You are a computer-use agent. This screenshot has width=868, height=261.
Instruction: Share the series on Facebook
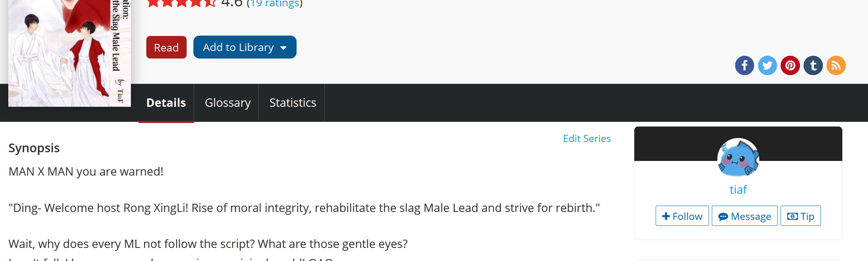click(x=744, y=65)
